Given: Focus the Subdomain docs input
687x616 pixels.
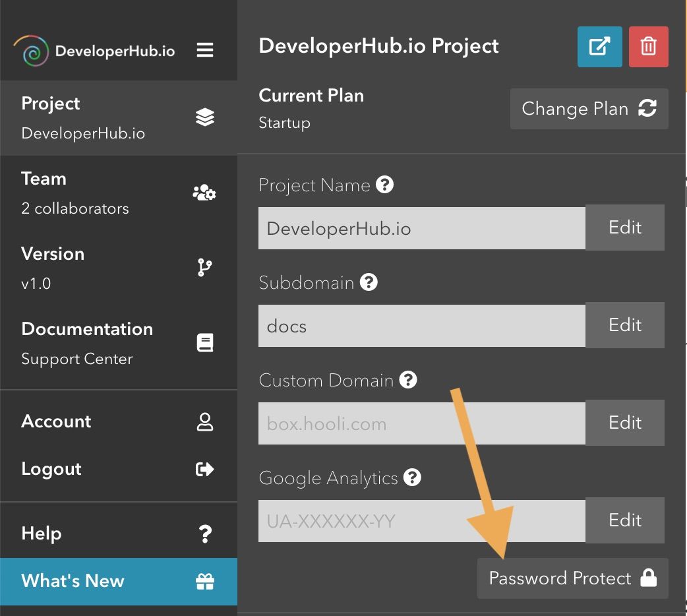Looking at the screenshot, I should pos(422,326).
